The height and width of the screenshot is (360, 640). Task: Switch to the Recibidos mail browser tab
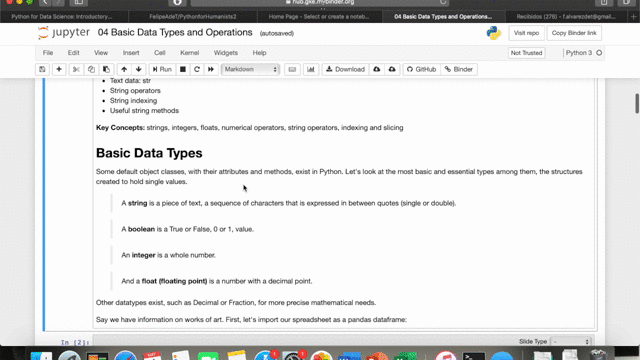[566, 17]
